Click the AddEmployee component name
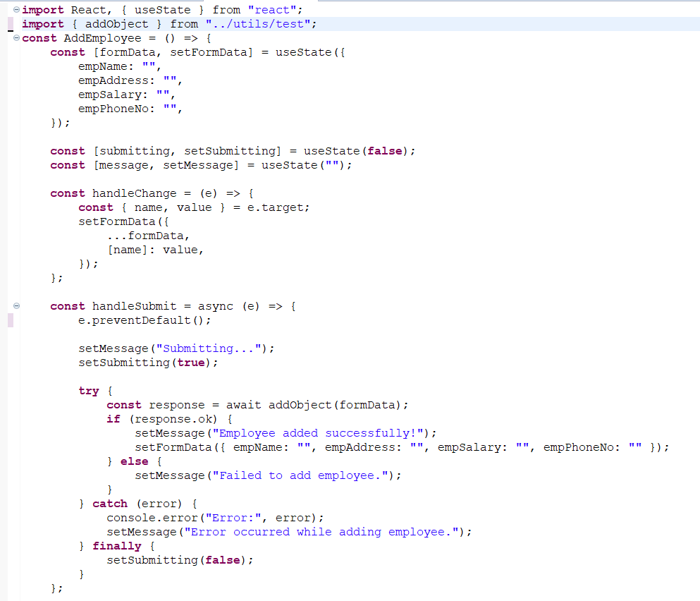Viewport: 700px width, 601px height. pos(102,38)
